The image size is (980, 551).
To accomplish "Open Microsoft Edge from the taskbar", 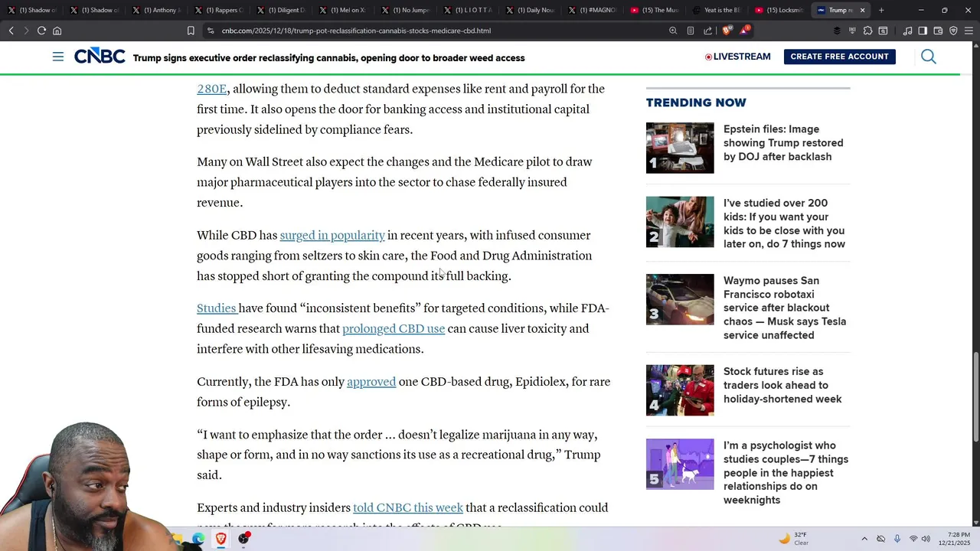I will click(198, 539).
